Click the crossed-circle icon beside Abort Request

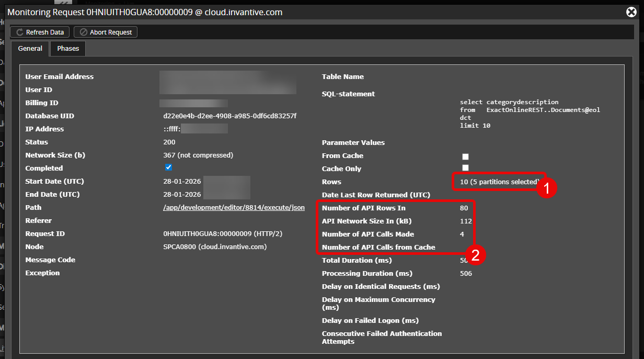83,32
